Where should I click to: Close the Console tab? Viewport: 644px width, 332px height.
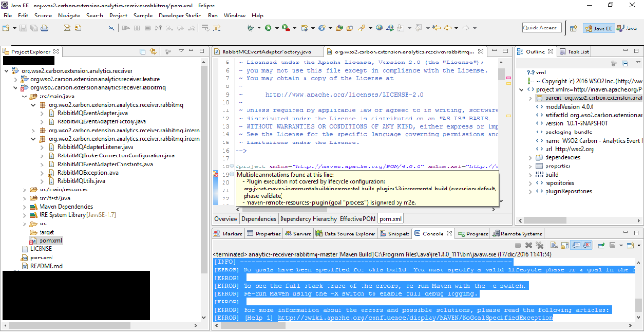pos(449,234)
